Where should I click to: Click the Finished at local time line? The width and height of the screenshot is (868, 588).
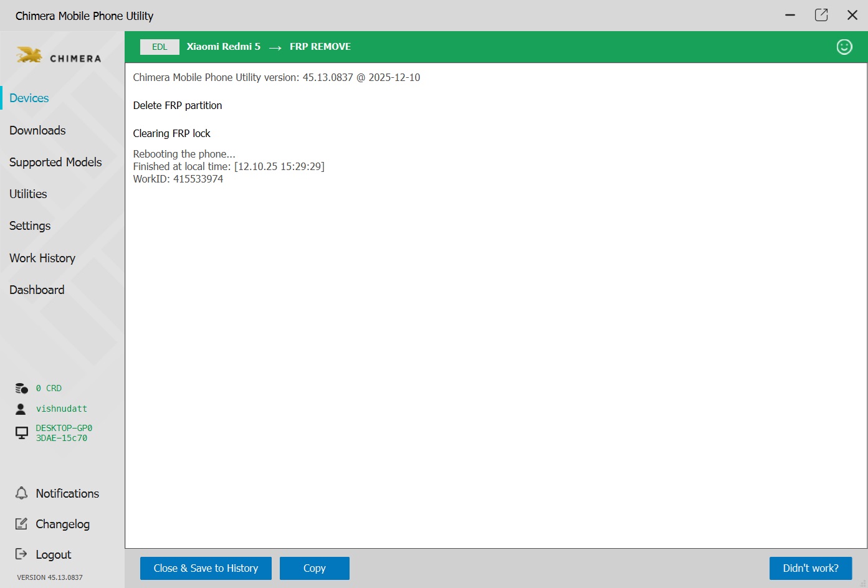coord(229,166)
